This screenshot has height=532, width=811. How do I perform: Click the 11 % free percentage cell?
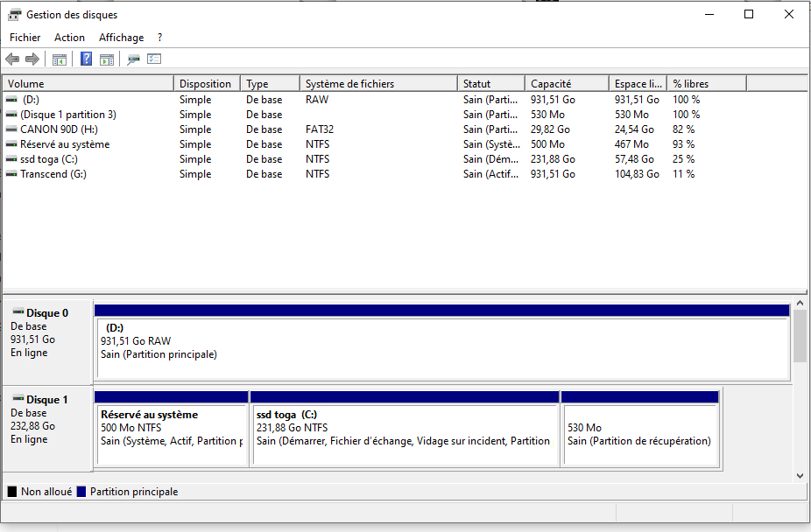684,175
